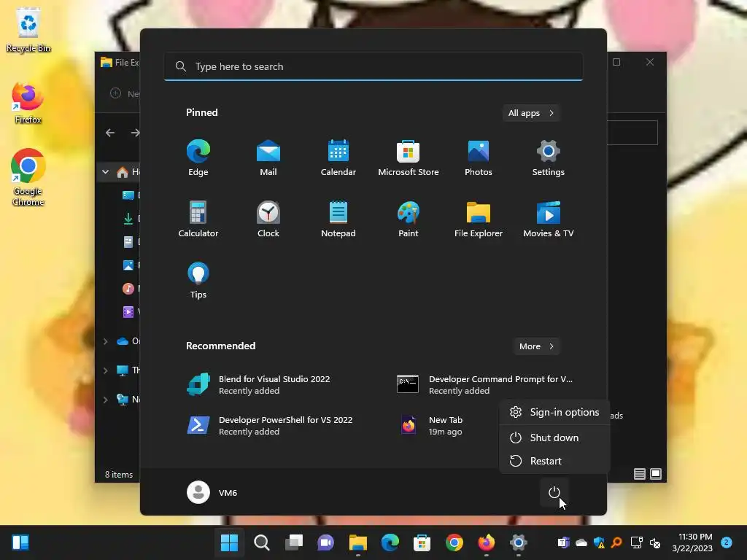This screenshot has width=747, height=560.
Task: Open File Explorer from pinned apps
Action: tap(479, 219)
